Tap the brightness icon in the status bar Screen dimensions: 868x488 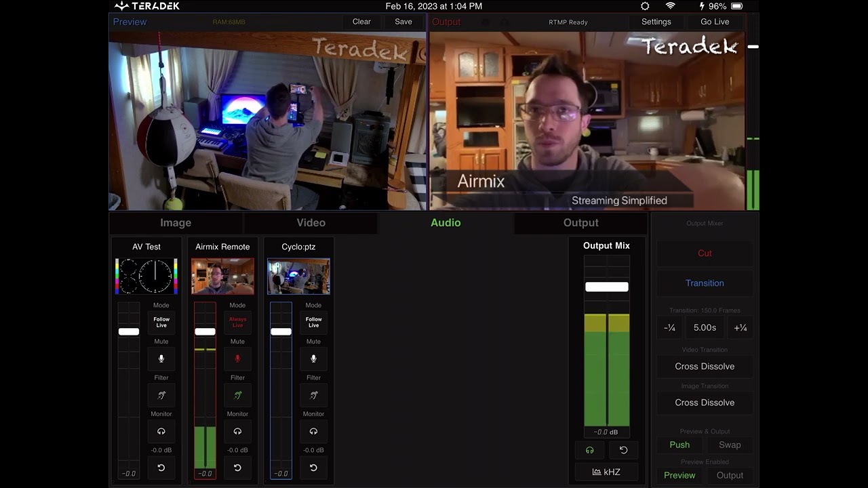point(645,6)
